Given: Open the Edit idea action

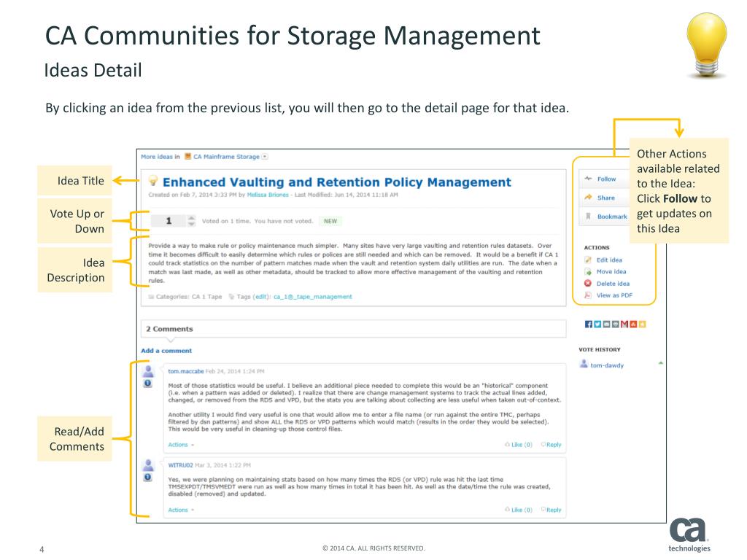Looking at the screenshot, I should (609, 260).
